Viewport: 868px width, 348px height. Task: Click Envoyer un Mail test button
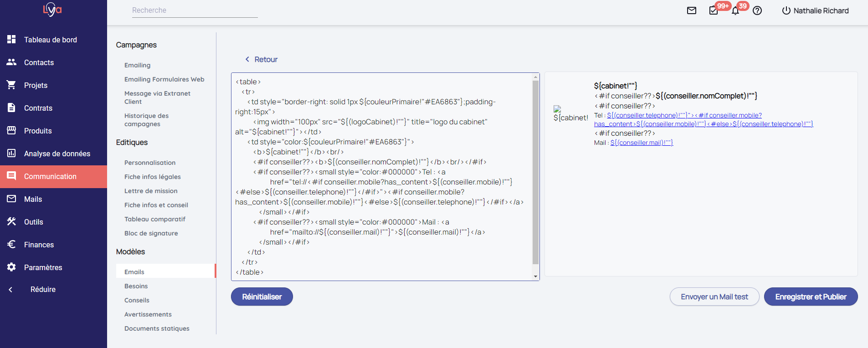click(x=714, y=297)
